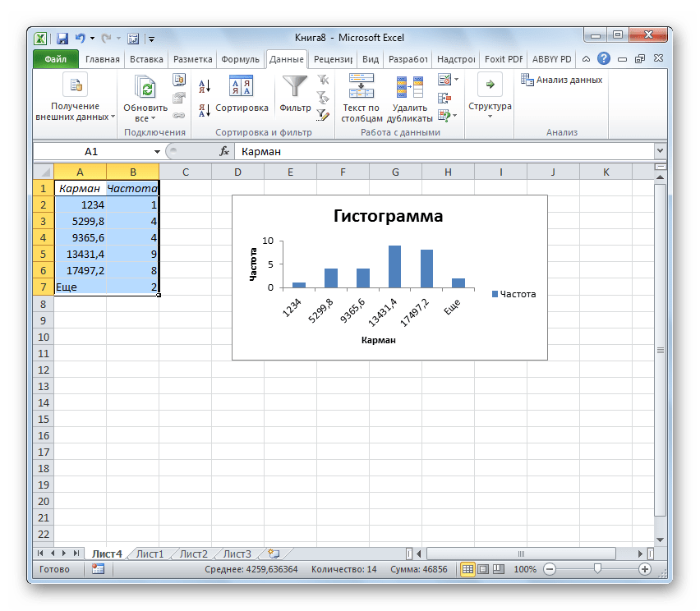The height and width of the screenshot is (611, 700).
Task: Switch to Page Layout view
Action: point(483,569)
